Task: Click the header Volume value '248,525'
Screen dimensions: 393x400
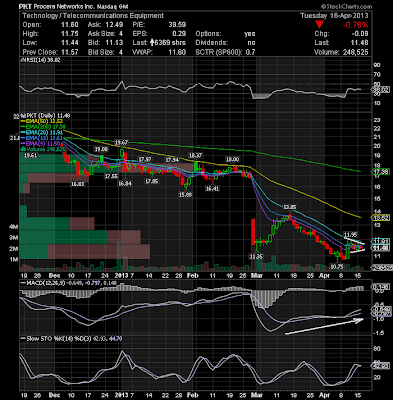Action: [x=355, y=52]
